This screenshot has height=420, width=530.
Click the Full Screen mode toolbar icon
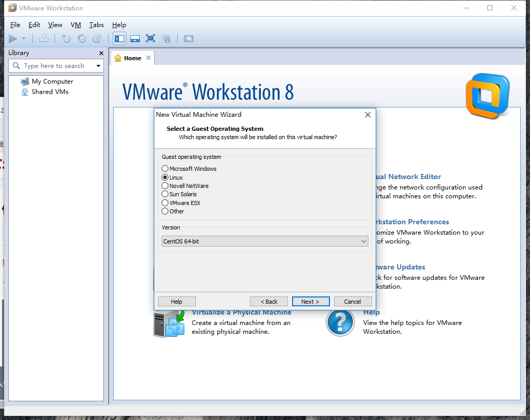[150, 38]
